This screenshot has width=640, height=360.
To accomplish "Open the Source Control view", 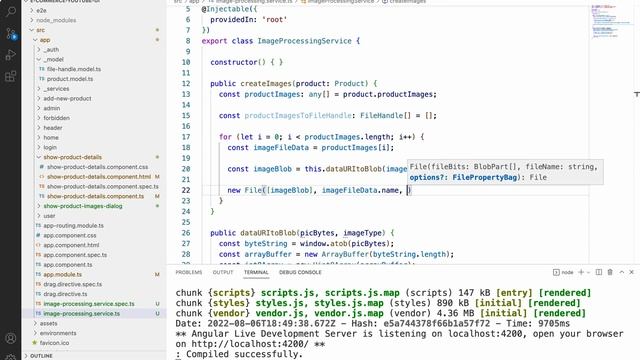I will tap(11, 33).
